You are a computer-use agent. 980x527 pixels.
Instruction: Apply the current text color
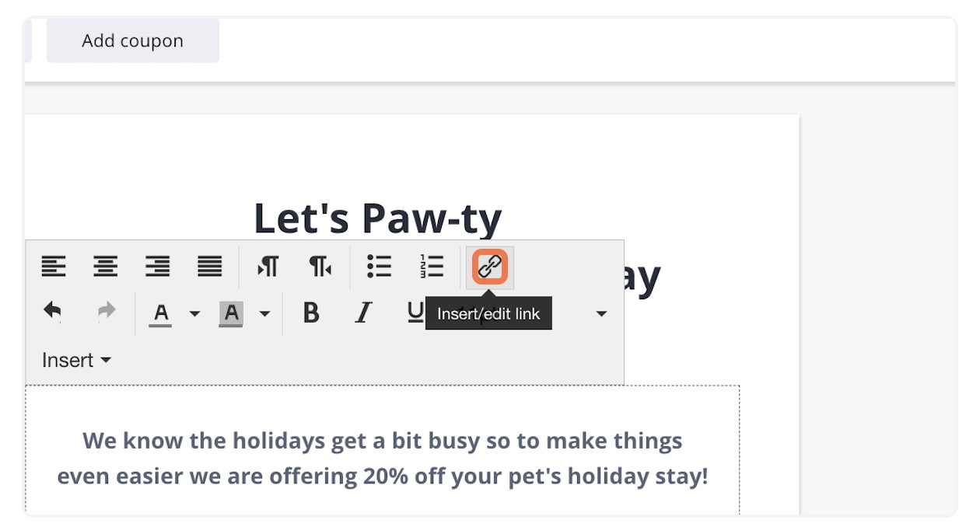[x=160, y=313]
